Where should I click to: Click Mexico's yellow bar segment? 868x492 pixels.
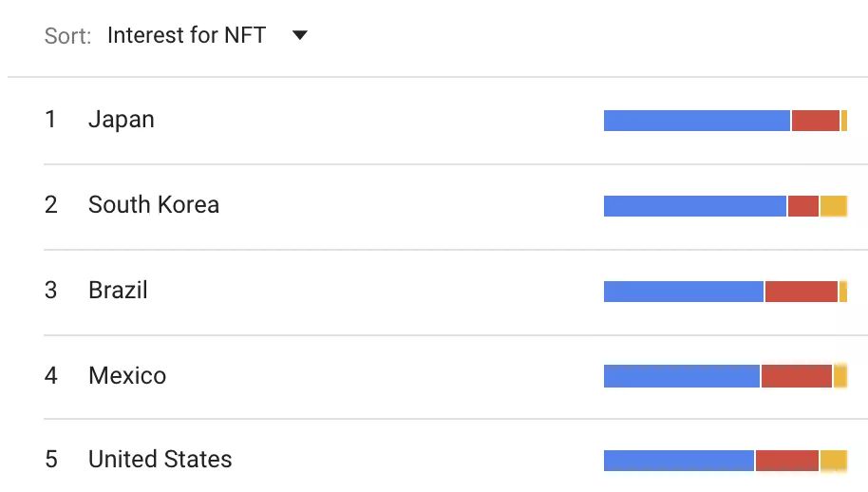coord(840,376)
